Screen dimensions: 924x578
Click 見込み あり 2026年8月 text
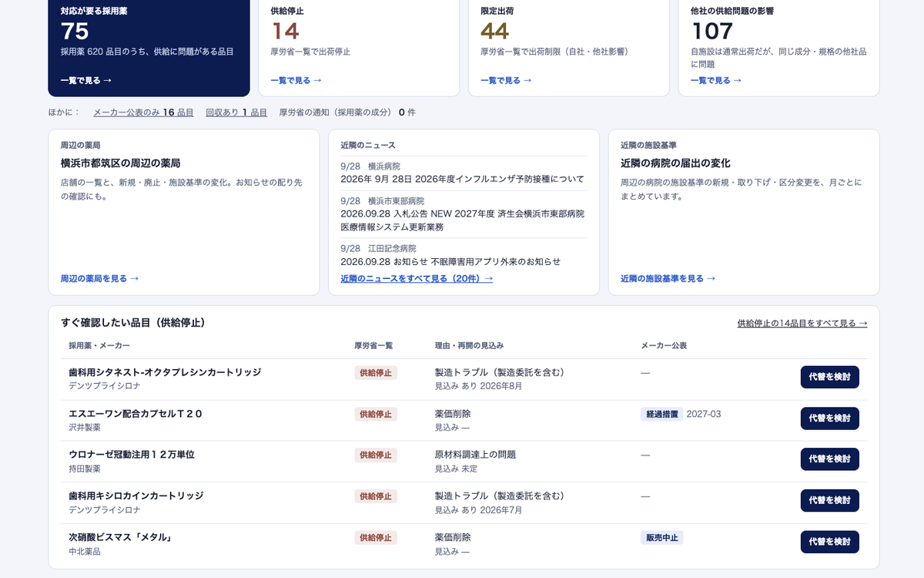click(478, 386)
